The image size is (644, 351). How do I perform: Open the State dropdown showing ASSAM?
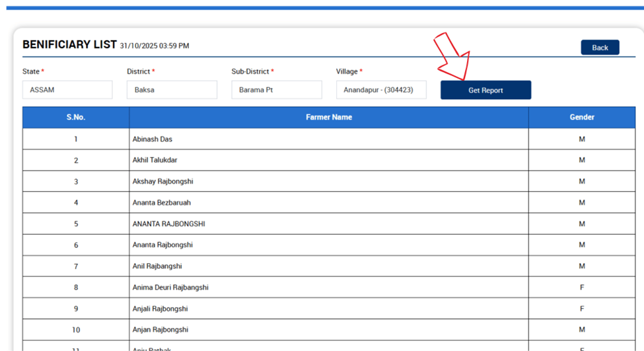tap(67, 90)
